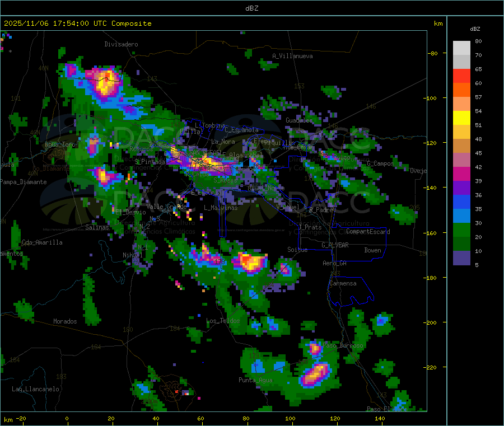Click the G_ALVEAR map label
This screenshot has width=504, height=426.
(x=335, y=245)
